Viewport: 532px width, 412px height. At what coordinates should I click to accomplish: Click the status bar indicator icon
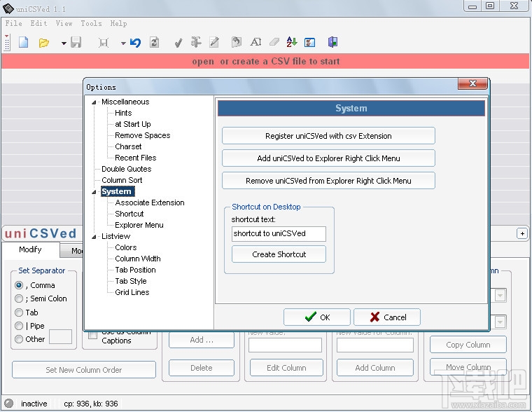(9, 404)
